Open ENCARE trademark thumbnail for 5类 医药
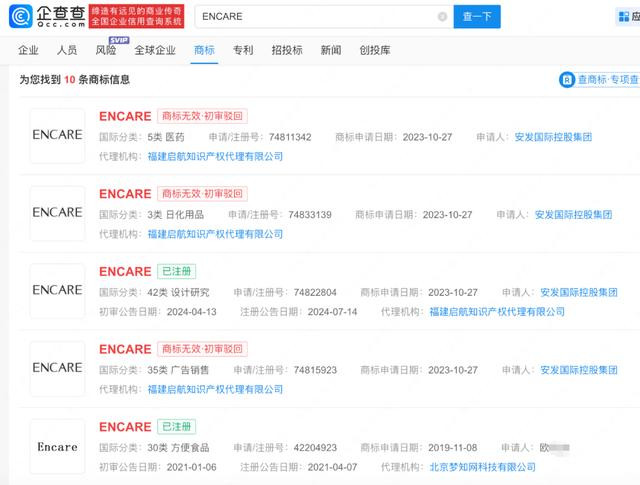This screenshot has width=640, height=485. coord(58,136)
